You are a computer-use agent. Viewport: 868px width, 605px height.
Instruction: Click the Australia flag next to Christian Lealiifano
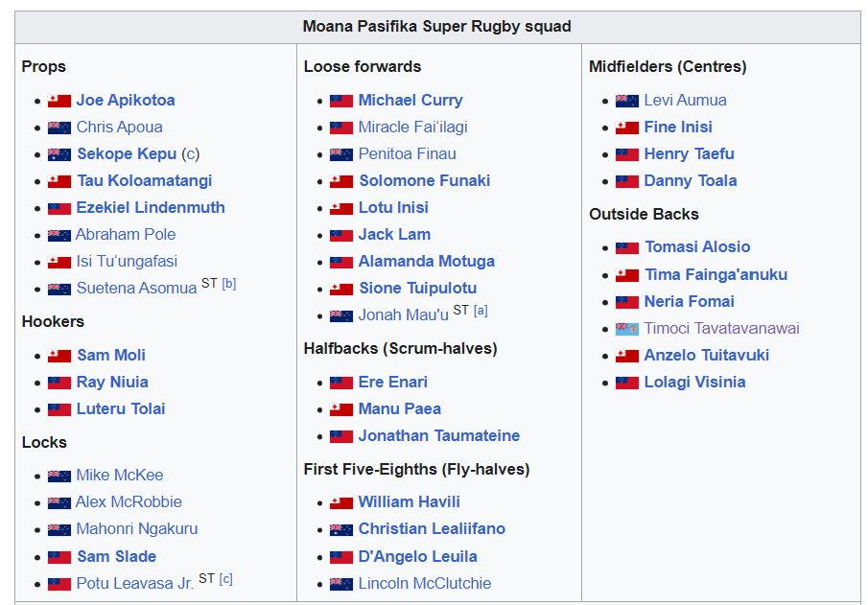coord(341,529)
